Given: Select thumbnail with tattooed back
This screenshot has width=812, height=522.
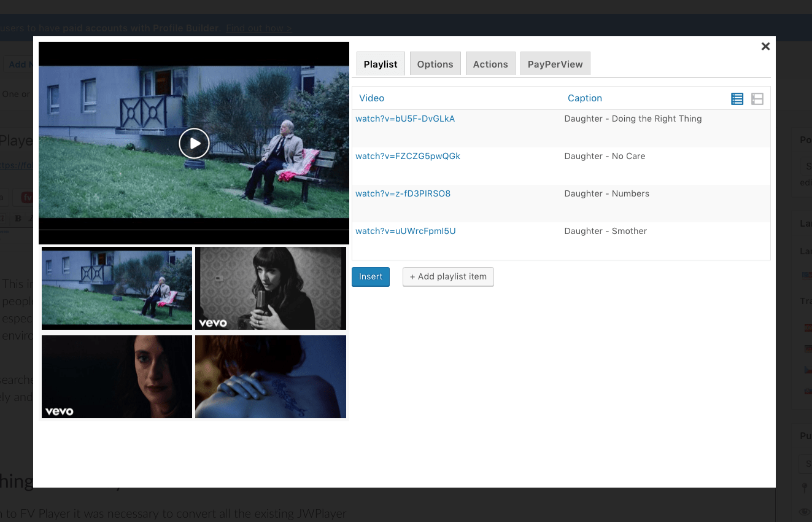Looking at the screenshot, I should click(271, 376).
